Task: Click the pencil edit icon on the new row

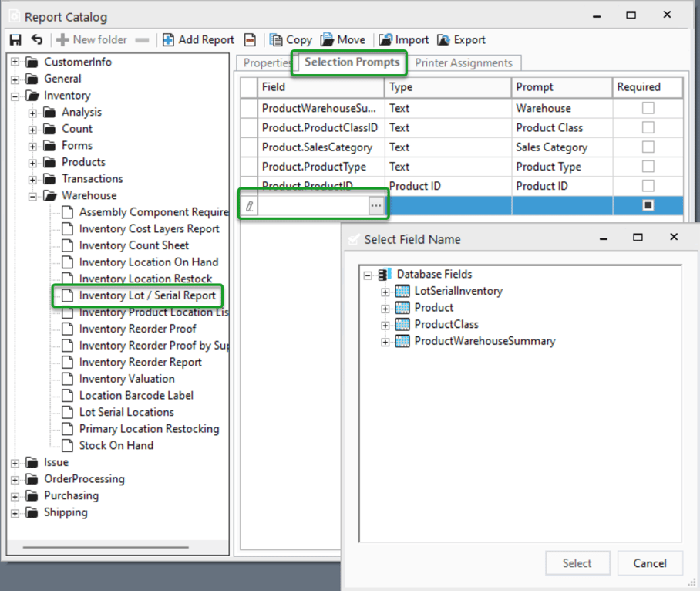Action: tap(250, 204)
